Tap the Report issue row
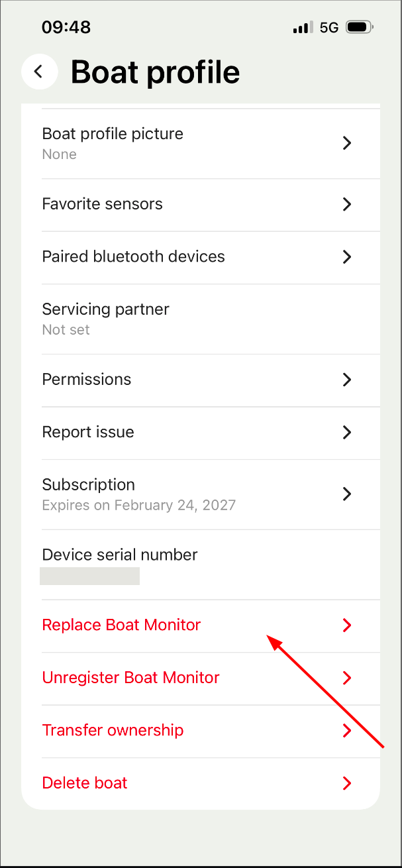Screen dimensions: 402x868 (x=201, y=433)
